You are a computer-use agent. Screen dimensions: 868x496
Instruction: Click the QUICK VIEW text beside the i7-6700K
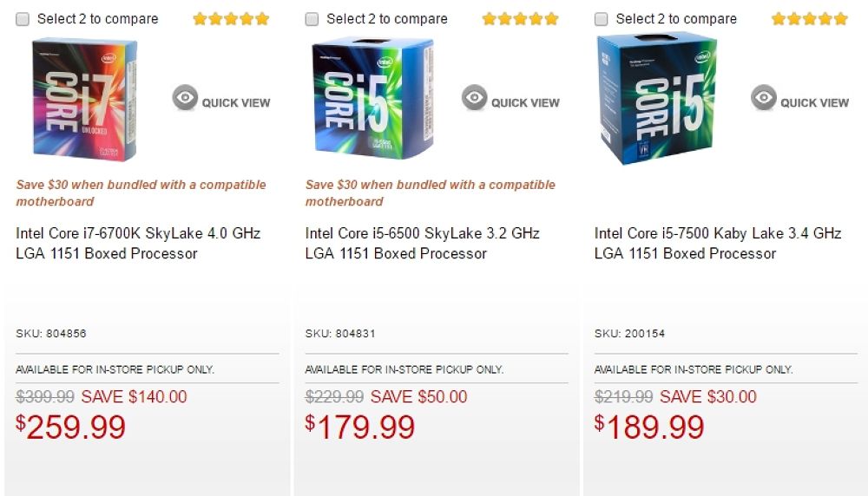[x=236, y=102]
